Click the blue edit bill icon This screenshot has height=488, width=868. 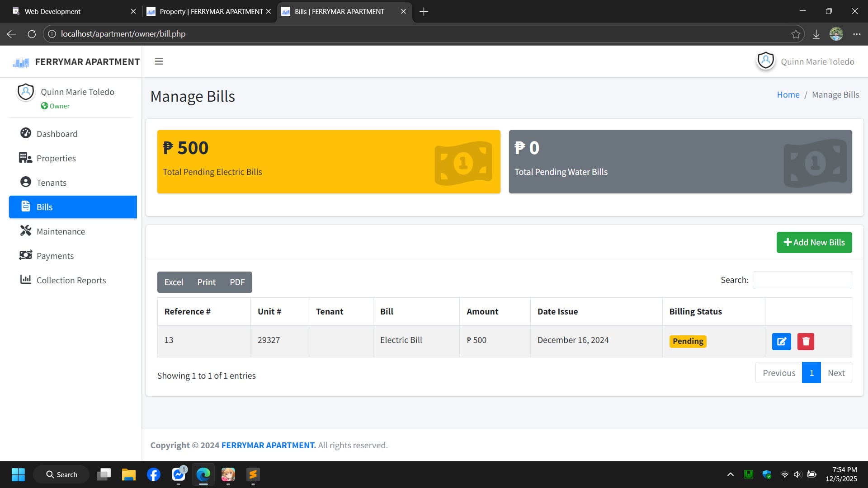click(x=781, y=342)
